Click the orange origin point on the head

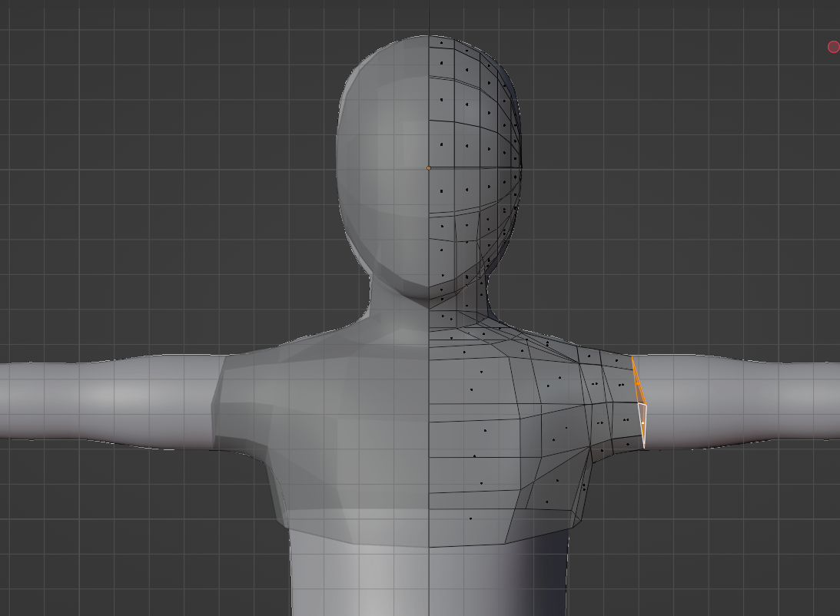429,168
